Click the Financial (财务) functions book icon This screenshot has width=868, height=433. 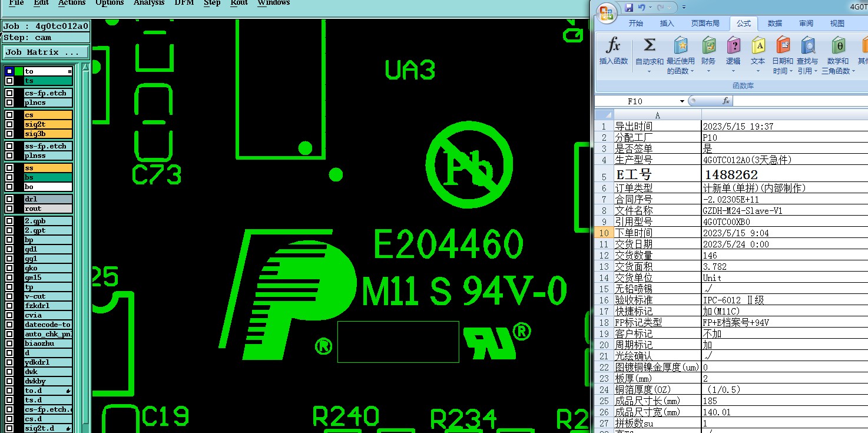(x=708, y=45)
